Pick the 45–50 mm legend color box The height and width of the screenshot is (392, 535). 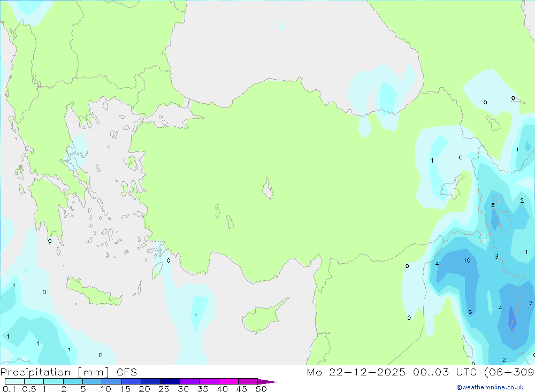(x=248, y=381)
